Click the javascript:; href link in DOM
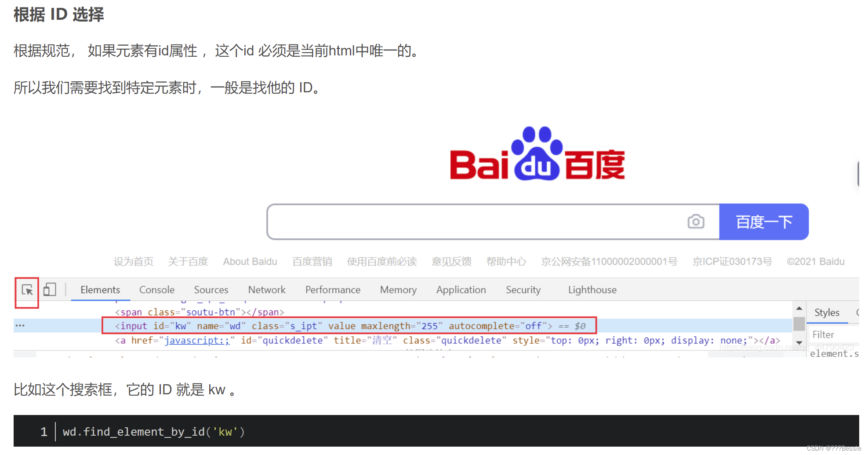This screenshot has height=455, width=868. point(197,340)
